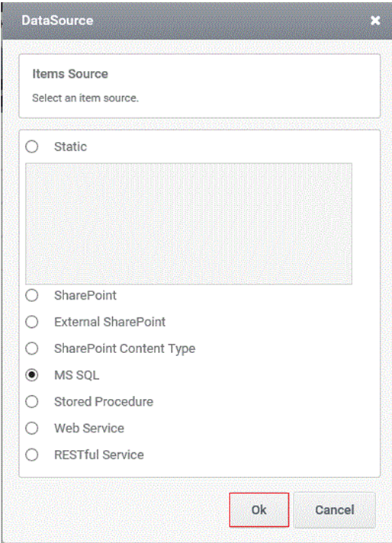Confirm the data source with Ok

pyautogui.click(x=259, y=509)
